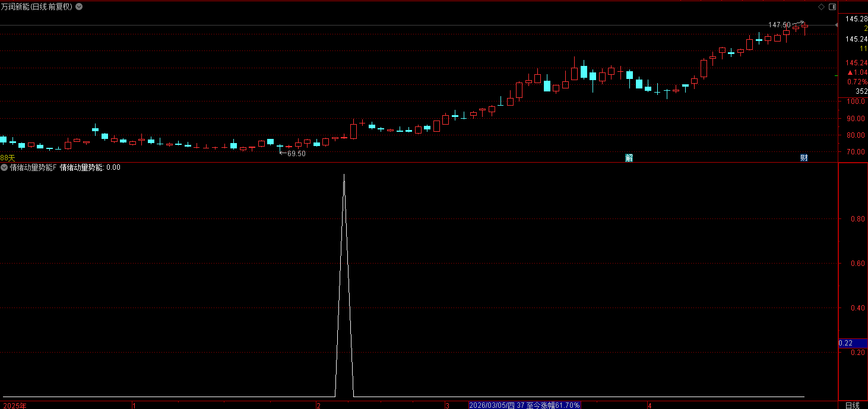Click the 情绪动量势能F indicator name
The image size is (868, 409).
tap(33, 167)
